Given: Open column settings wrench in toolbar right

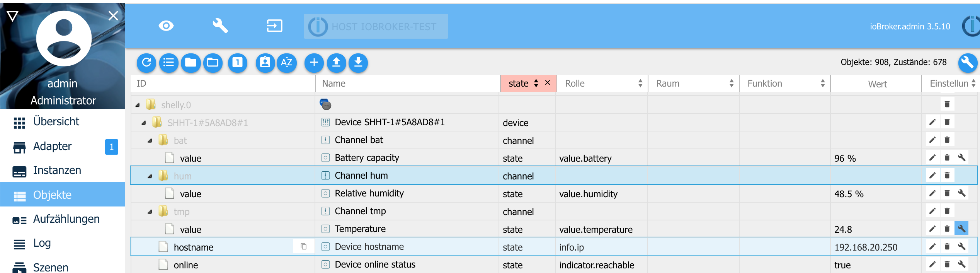Looking at the screenshot, I should [x=968, y=63].
